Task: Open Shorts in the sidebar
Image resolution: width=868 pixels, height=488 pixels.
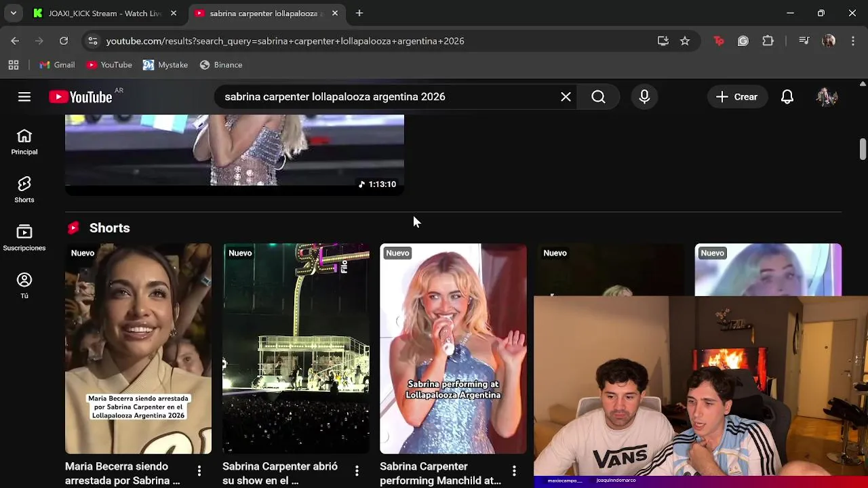Action: [24, 190]
